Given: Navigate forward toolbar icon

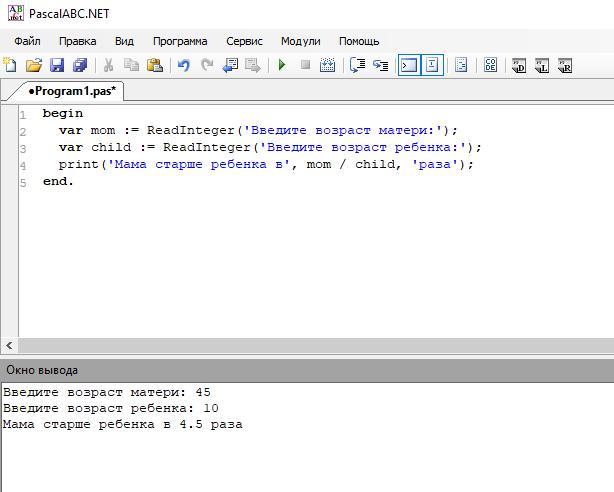Looking at the screenshot, I should pyautogui.click(x=253, y=65).
